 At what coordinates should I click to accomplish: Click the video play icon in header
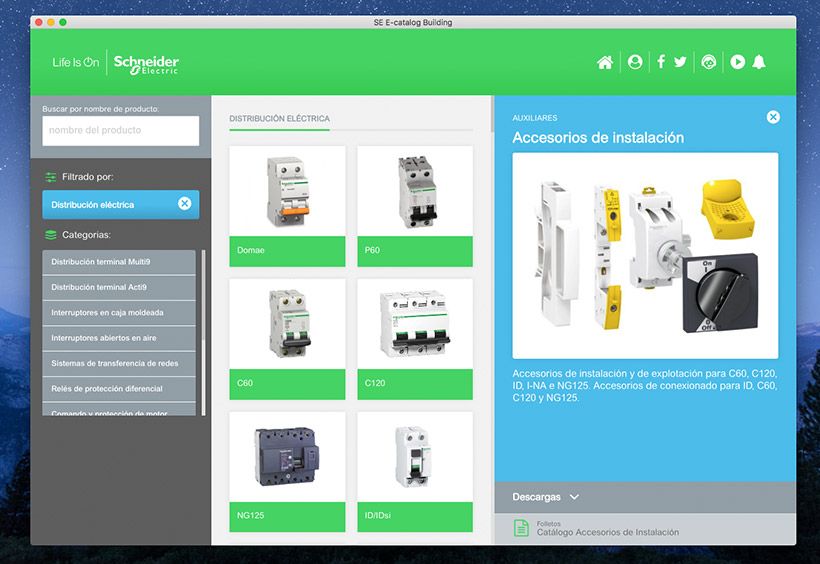pos(737,62)
